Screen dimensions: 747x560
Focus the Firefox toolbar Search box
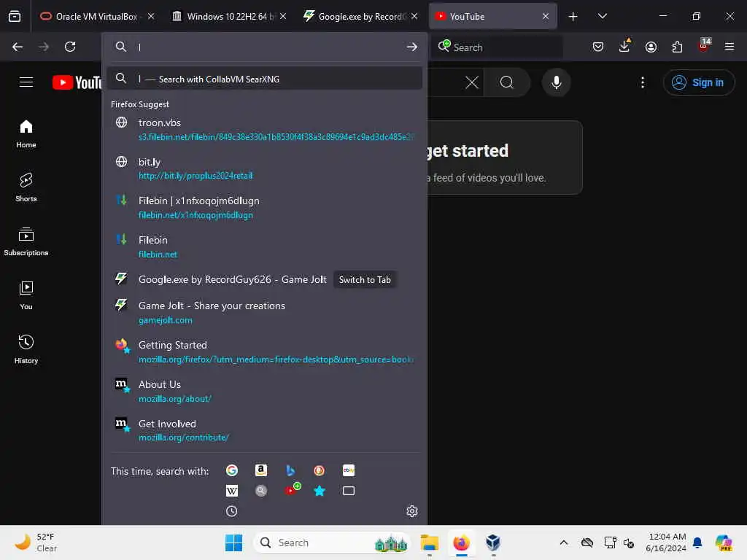[x=497, y=47]
